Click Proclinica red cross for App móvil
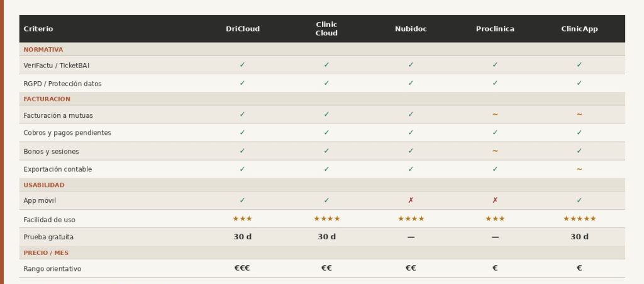Image resolution: width=644 pixels, height=284 pixels. coord(495,200)
